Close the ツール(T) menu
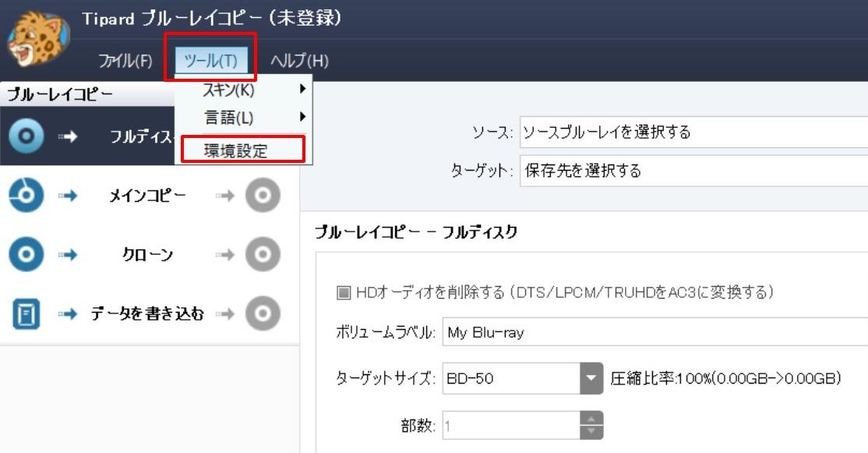868x453 pixels. pyautogui.click(x=210, y=60)
